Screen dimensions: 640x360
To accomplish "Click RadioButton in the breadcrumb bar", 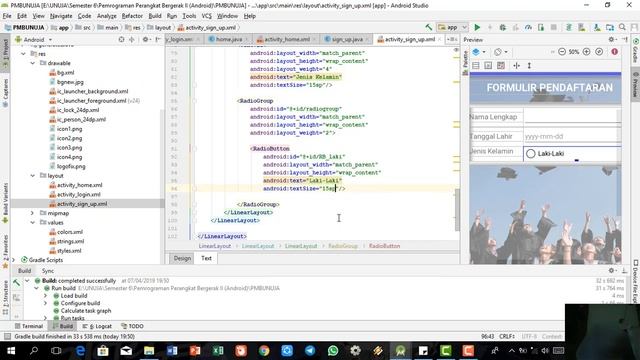I will coord(384,246).
